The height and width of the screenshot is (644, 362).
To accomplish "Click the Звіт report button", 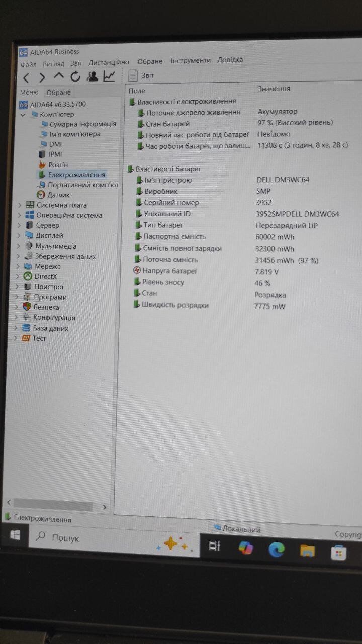I will coord(141,75).
